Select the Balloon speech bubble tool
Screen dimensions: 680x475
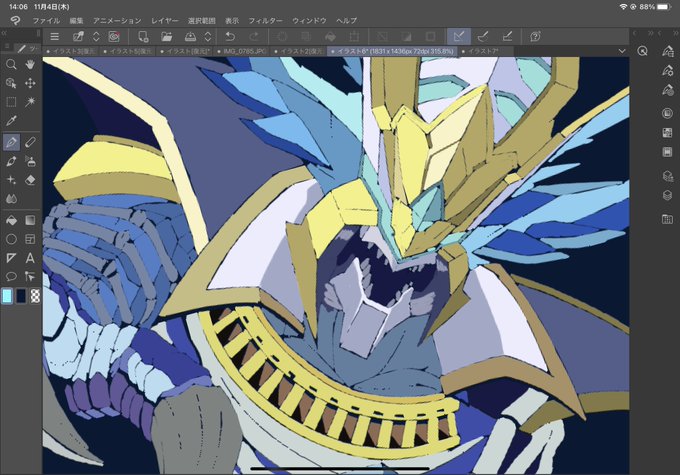[11, 277]
